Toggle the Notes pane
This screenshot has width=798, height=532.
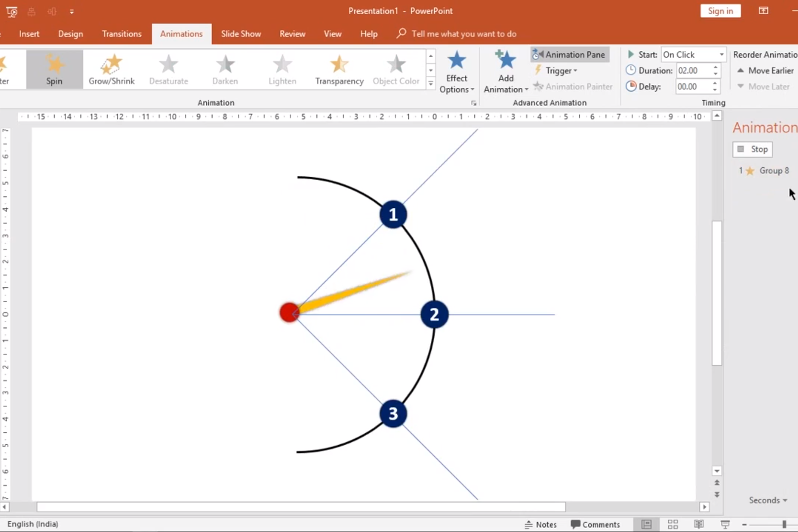point(540,524)
